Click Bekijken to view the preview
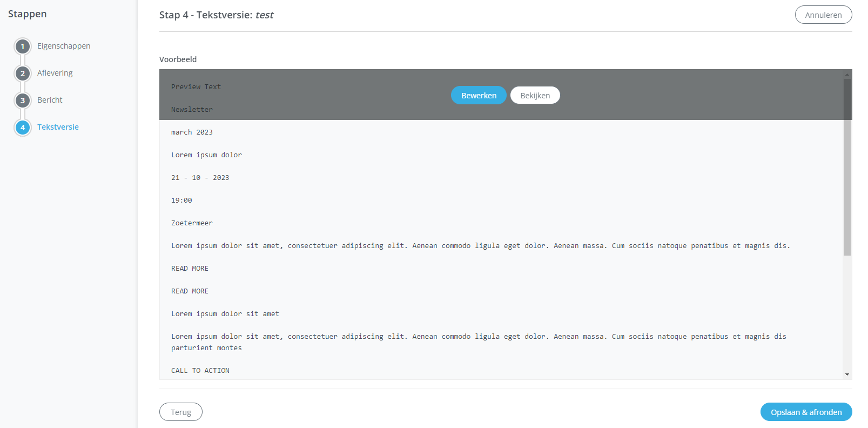Image resolution: width=868 pixels, height=428 pixels. [535, 95]
